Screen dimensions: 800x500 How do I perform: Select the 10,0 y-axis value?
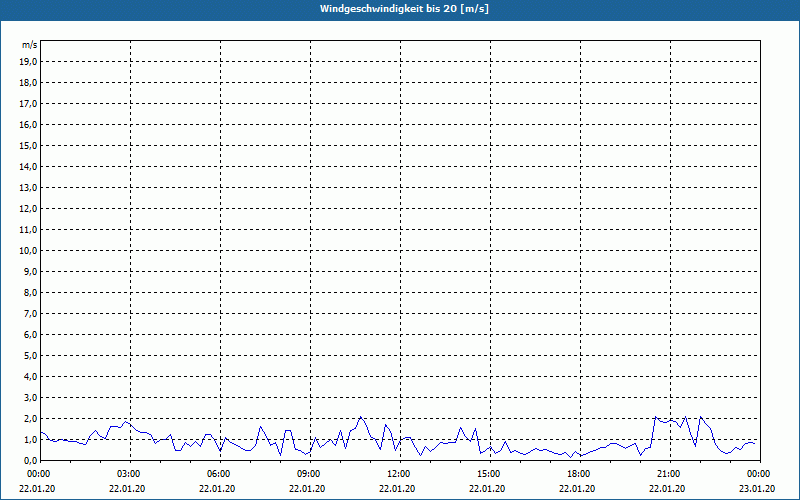point(28,251)
